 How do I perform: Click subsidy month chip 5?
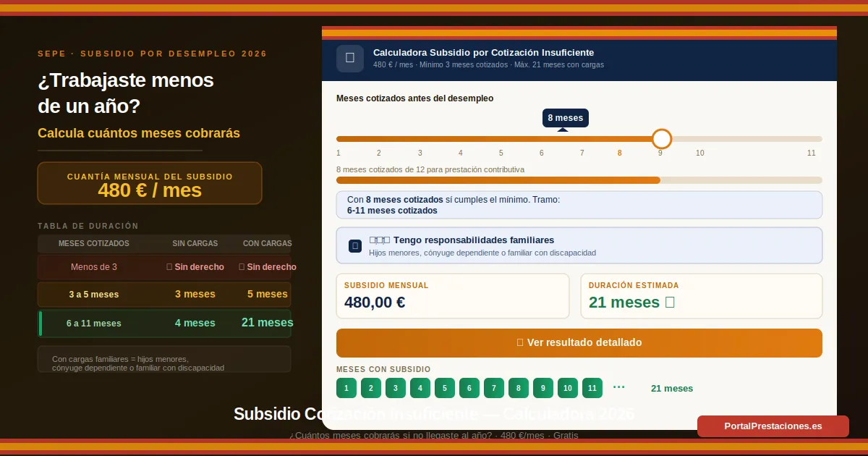(445, 388)
